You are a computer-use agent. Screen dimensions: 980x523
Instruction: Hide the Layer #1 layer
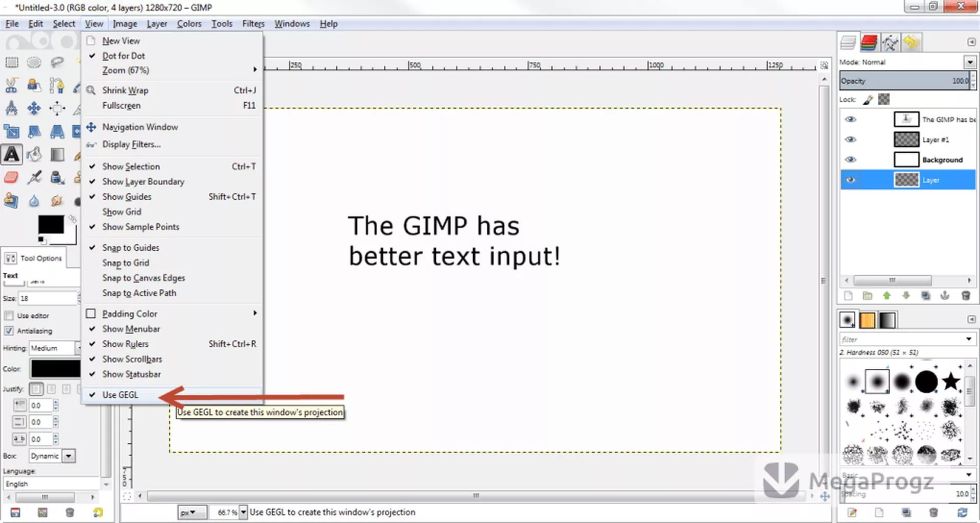point(850,139)
